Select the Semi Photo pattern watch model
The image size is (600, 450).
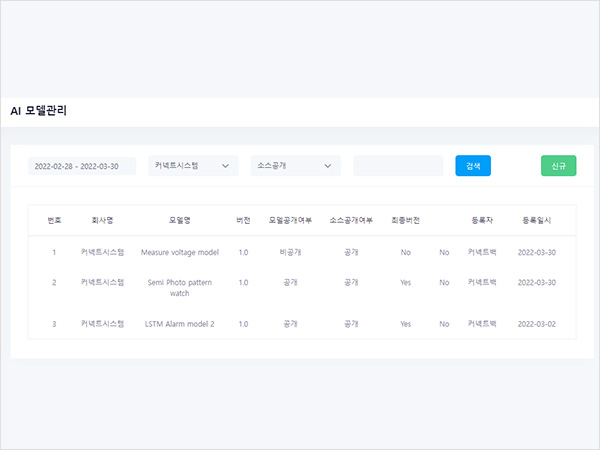(179, 288)
